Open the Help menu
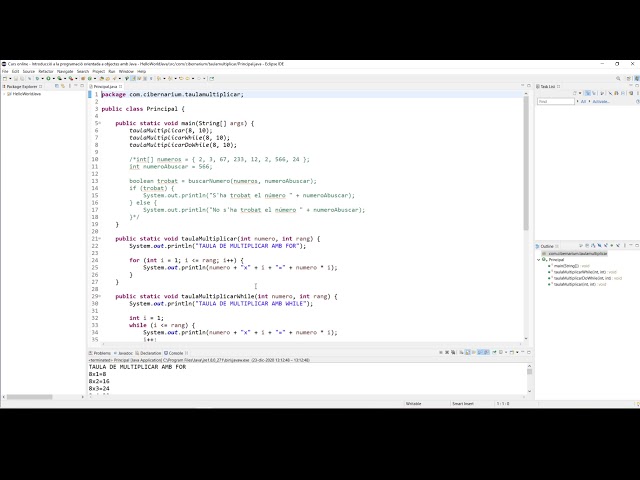The image size is (640, 480). tap(141, 71)
